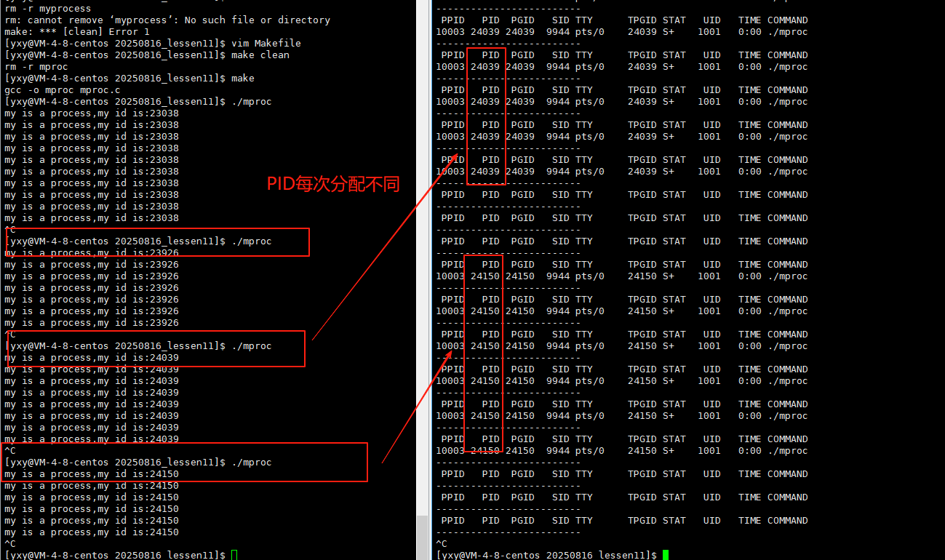945x560 pixels.
Task: Click the 'make clean' command line
Action: [x=146, y=55]
